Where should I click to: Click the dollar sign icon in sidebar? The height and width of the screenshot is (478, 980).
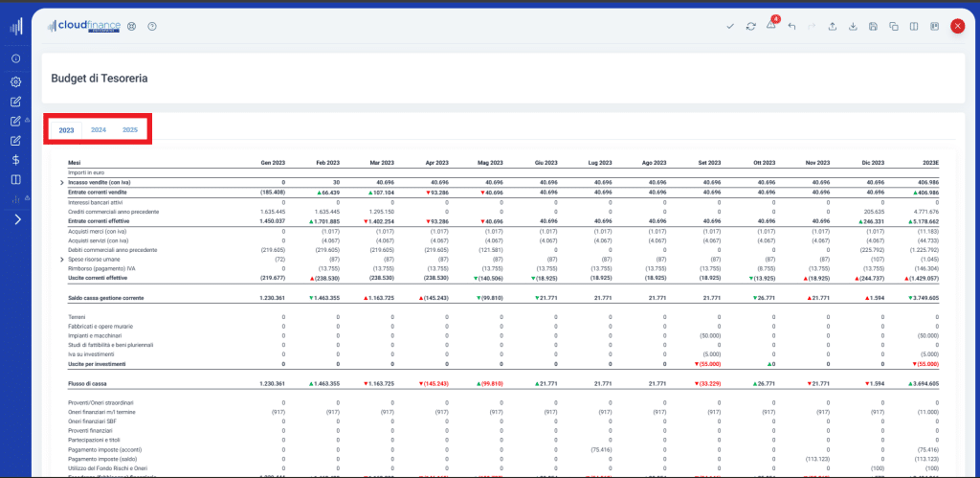15,159
